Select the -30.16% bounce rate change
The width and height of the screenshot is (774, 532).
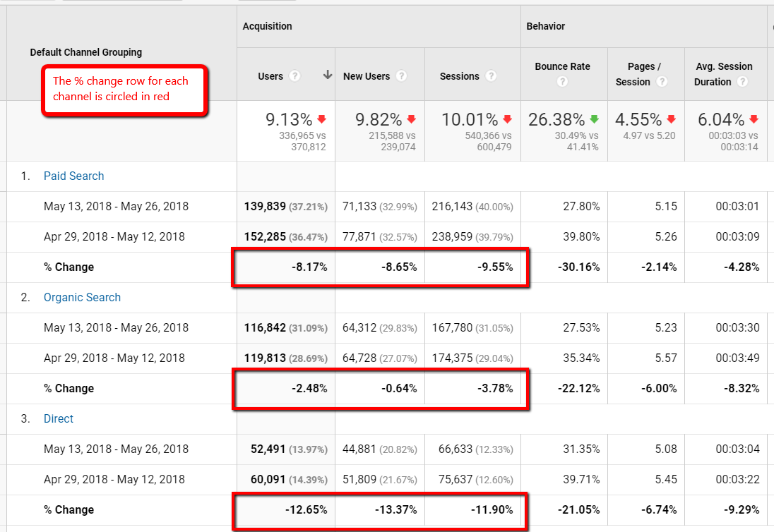(x=579, y=267)
